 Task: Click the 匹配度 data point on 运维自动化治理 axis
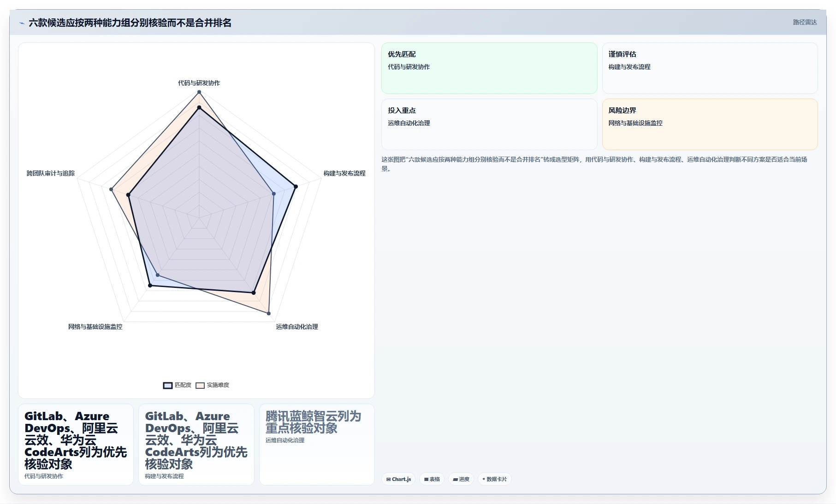click(254, 293)
